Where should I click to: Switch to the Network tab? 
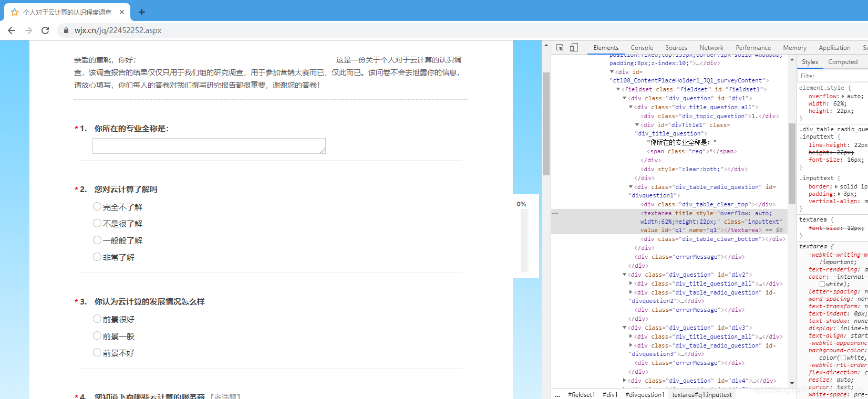[x=711, y=47]
